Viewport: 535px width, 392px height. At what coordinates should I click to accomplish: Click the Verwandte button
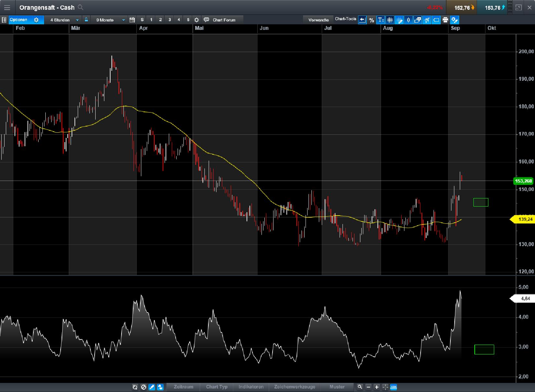click(x=318, y=20)
